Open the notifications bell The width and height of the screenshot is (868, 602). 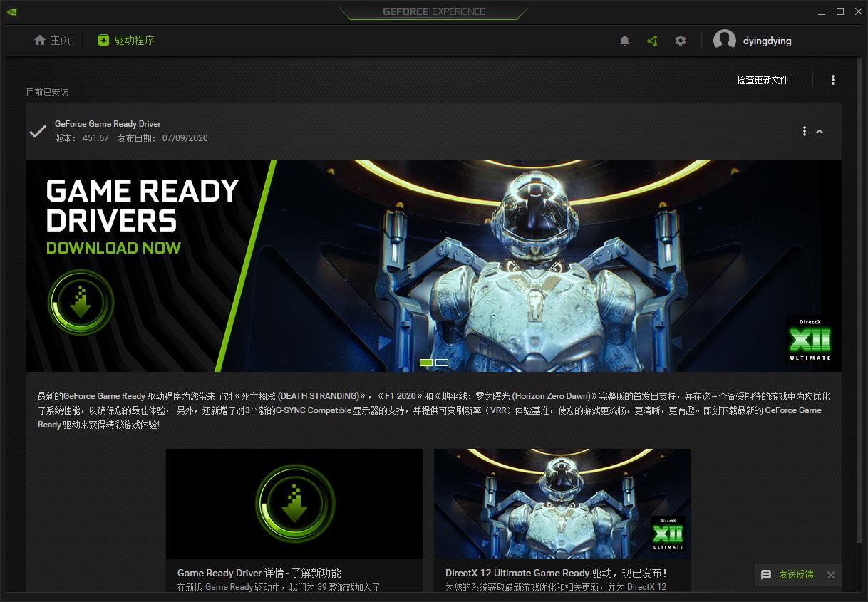[625, 41]
